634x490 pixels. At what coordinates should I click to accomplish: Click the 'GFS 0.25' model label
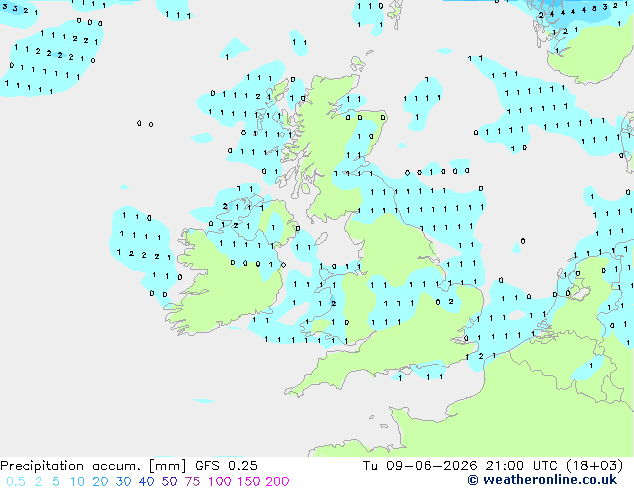point(226,466)
